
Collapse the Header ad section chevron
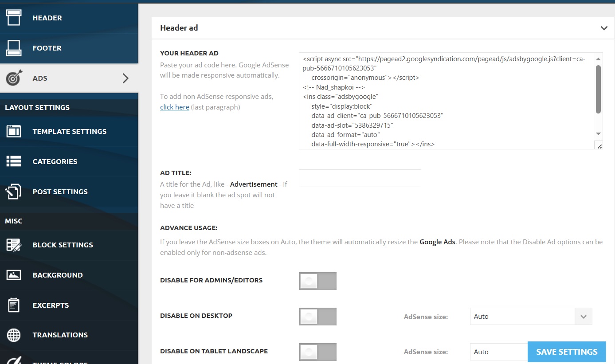point(604,28)
